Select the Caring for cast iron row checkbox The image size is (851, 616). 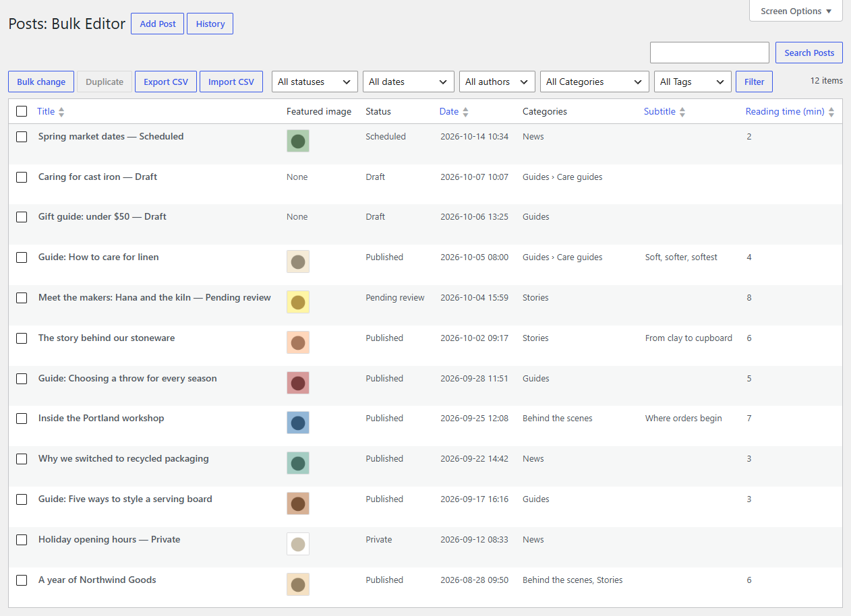[x=22, y=177]
